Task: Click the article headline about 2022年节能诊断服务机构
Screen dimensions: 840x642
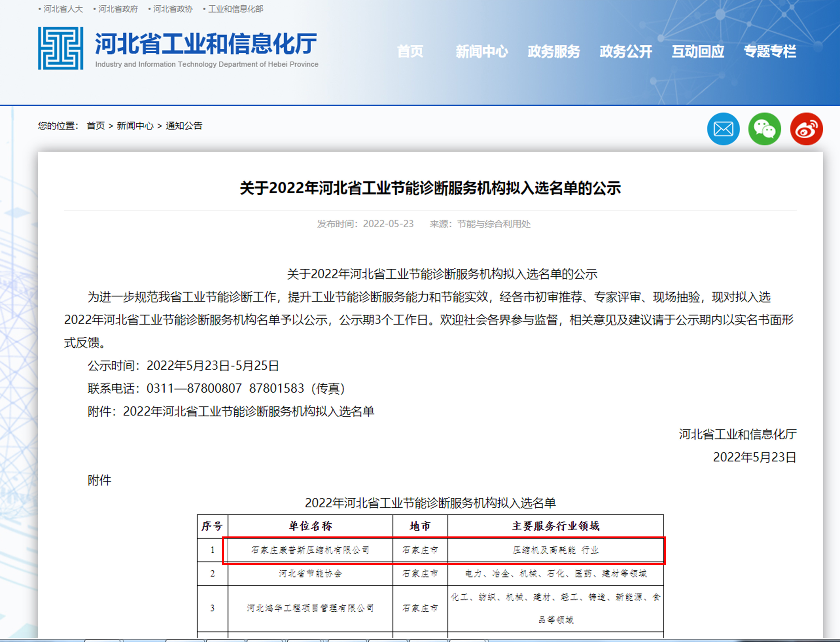Action: (x=430, y=188)
